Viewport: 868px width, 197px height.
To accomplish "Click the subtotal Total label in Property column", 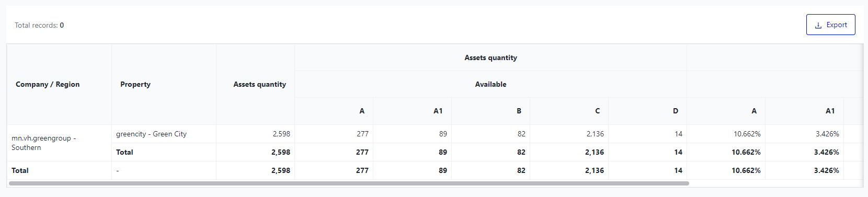I will (124, 152).
